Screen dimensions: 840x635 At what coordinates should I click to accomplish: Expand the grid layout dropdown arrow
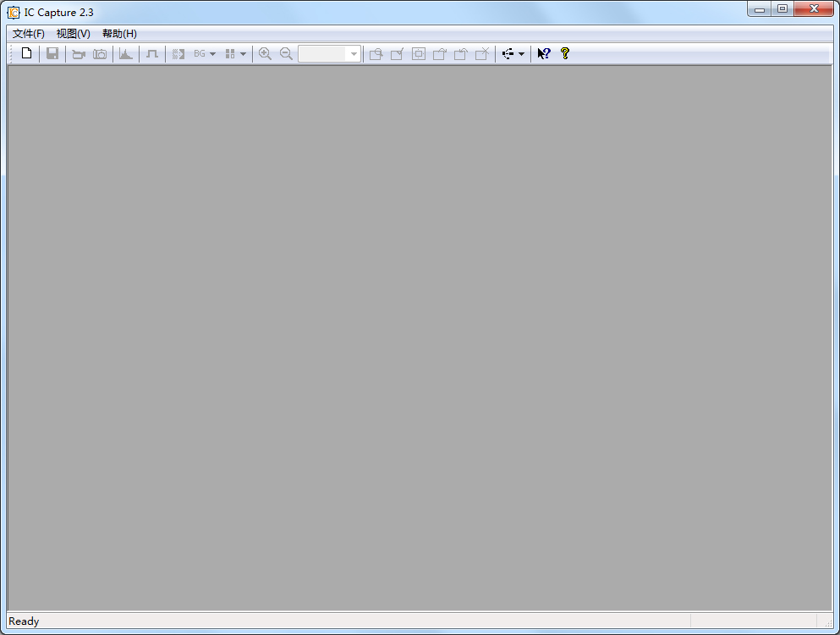pos(244,54)
